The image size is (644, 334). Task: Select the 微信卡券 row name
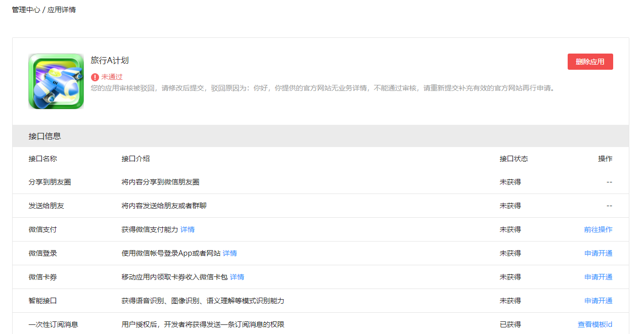click(x=43, y=277)
